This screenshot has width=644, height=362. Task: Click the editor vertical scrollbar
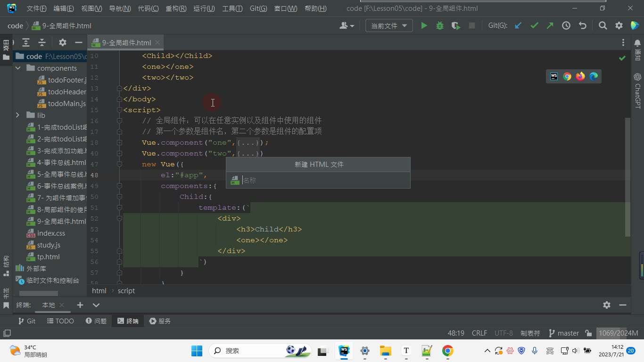[x=627, y=177]
